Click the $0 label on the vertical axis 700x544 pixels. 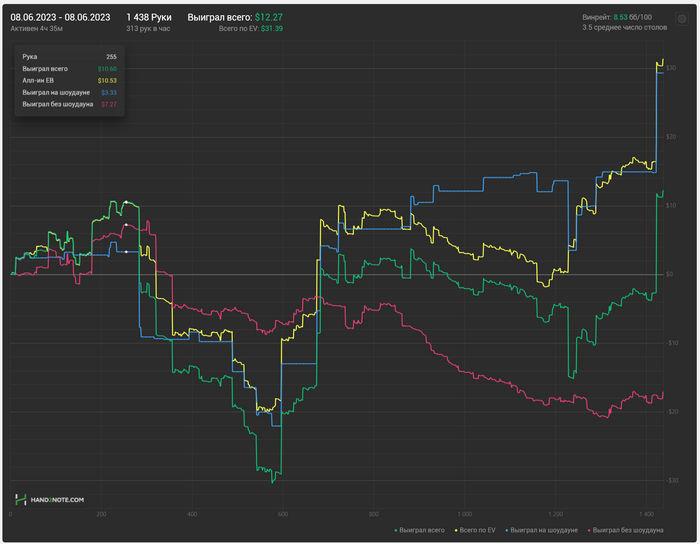[669, 275]
